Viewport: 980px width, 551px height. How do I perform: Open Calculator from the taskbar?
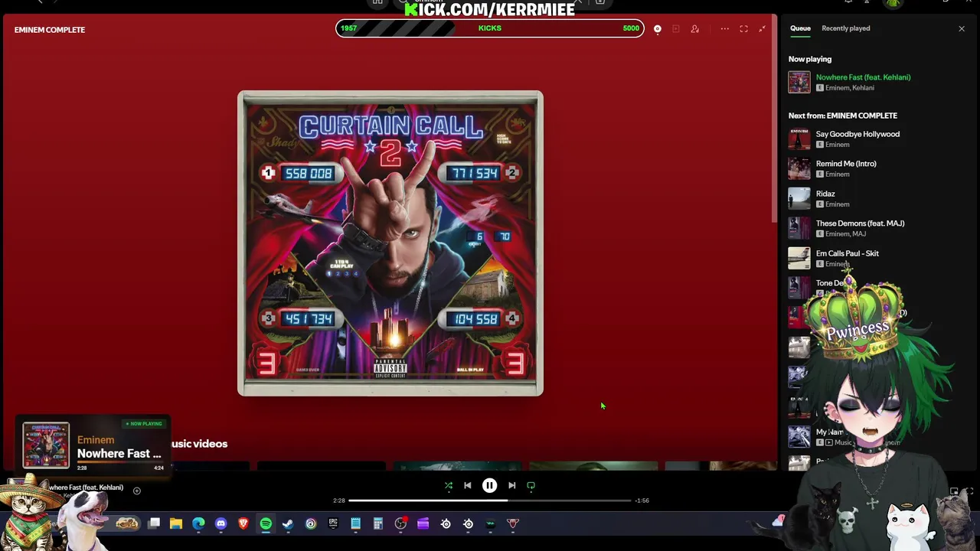[377, 523]
